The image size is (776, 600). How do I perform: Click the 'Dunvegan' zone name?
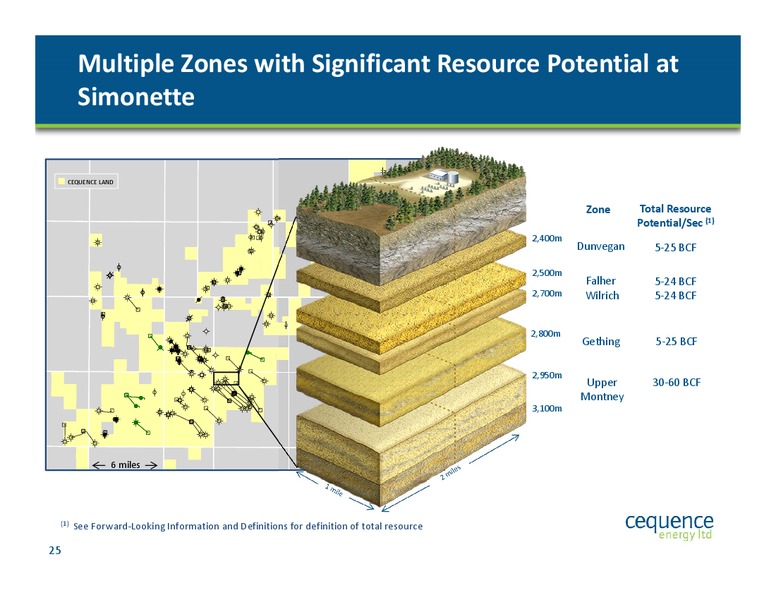coord(601,247)
